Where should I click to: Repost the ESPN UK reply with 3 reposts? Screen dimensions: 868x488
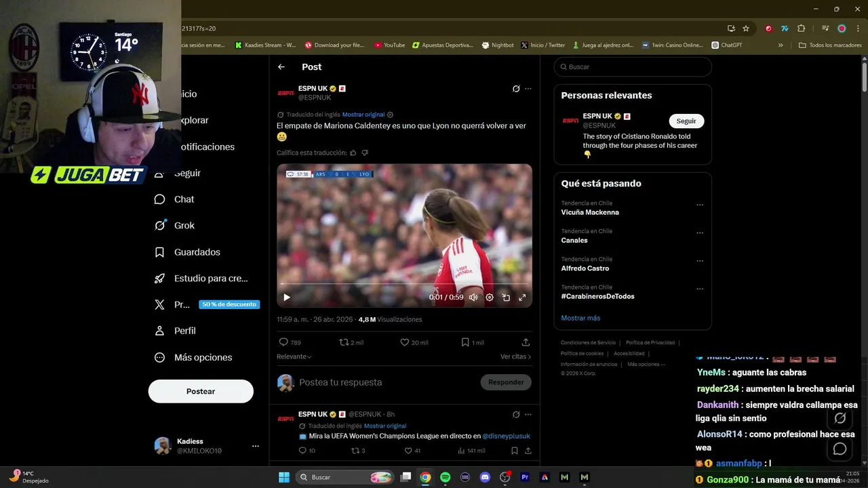[357, 451]
